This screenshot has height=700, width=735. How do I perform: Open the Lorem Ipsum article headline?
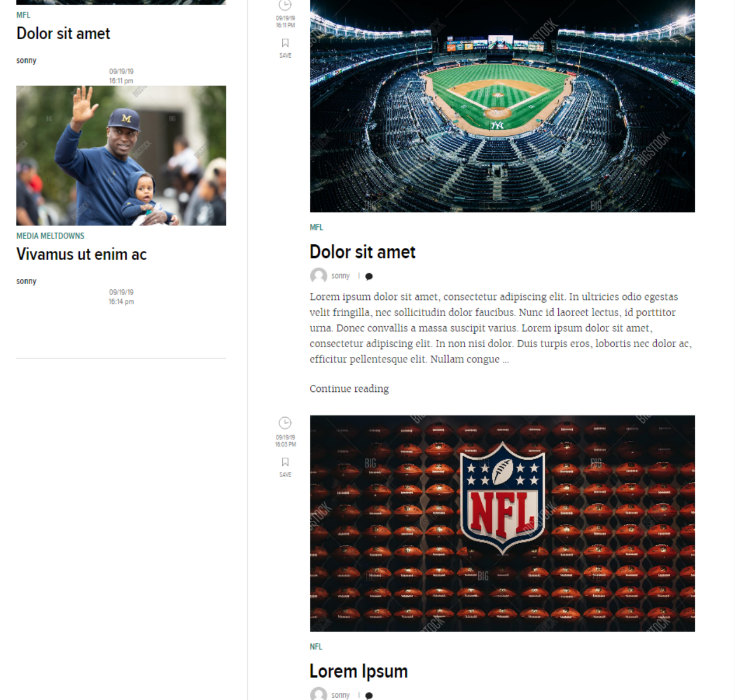point(358,671)
